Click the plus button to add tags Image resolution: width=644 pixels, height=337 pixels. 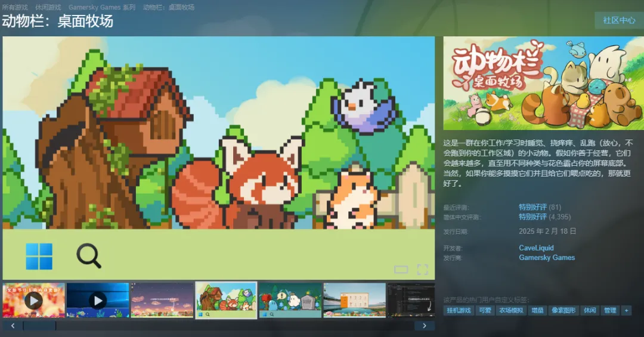(626, 310)
